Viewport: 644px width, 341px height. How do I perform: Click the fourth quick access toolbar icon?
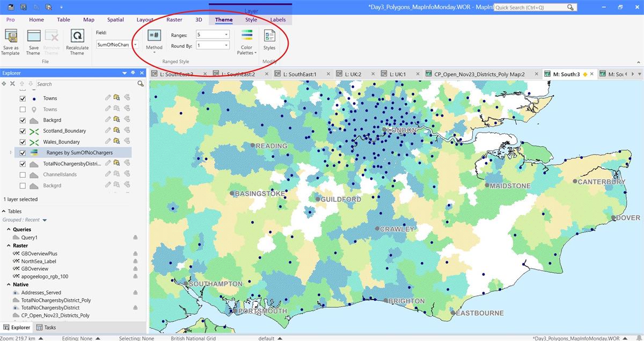coord(48,7)
